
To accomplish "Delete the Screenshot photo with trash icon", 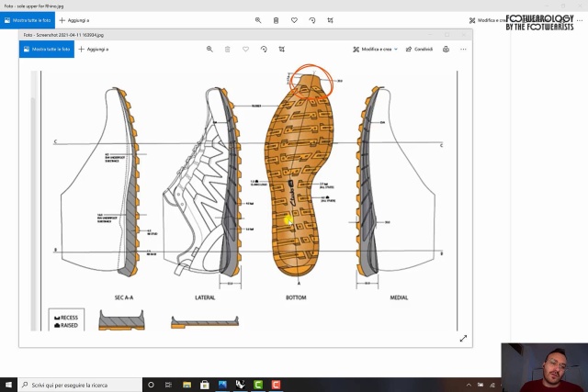I will coord(228,49).
